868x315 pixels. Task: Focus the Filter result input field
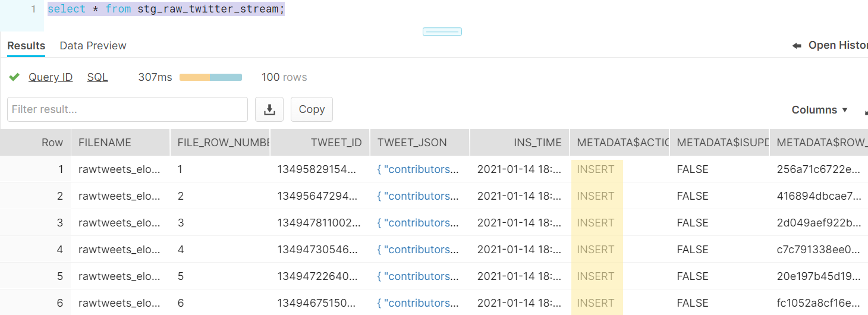(x=127, y=109)
